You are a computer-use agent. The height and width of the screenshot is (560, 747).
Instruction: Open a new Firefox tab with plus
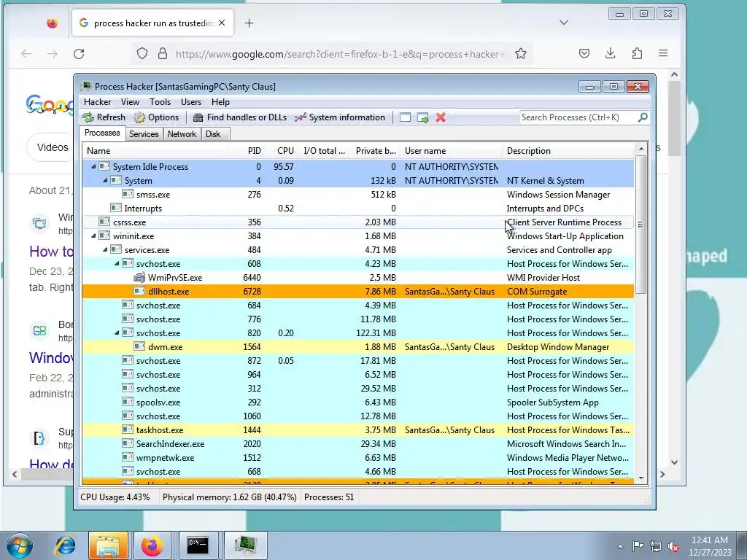click(249, 23)
